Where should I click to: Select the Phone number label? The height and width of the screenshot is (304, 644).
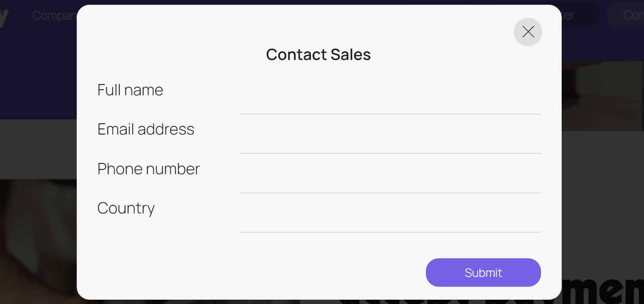pos(148,169)
